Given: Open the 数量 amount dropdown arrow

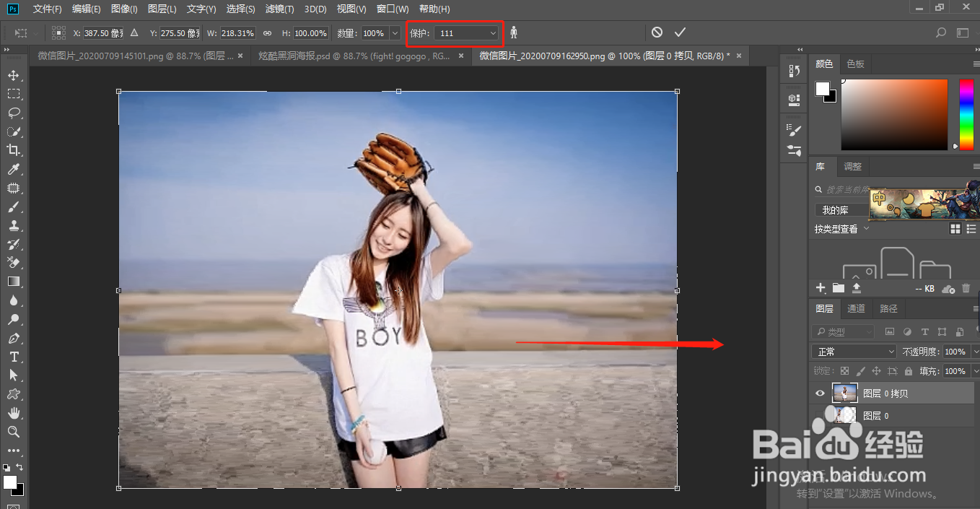Looking at the screenshot, I should [395, 33].
